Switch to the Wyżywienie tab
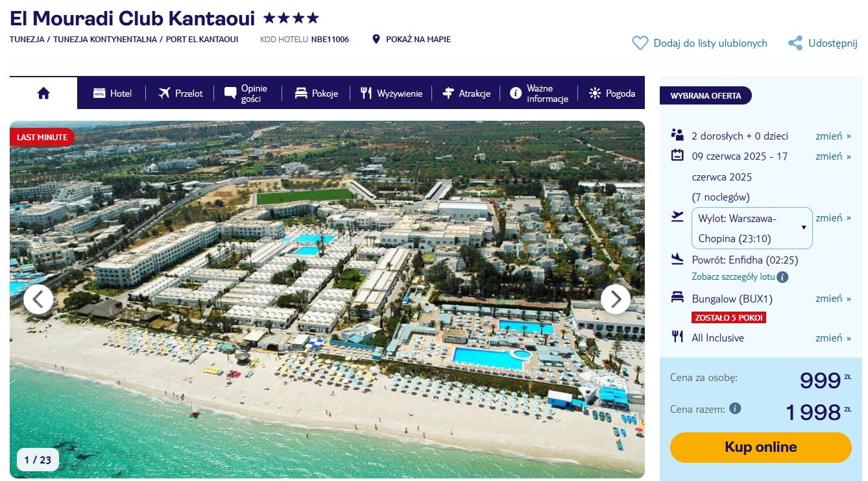The width and height of the screenshot is (868, 481). pos(391,93)
